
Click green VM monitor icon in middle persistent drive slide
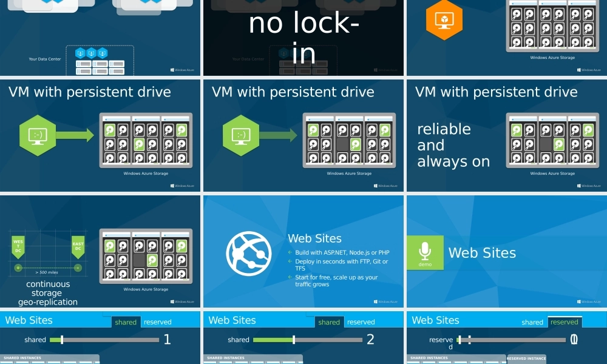pos(241,135)
